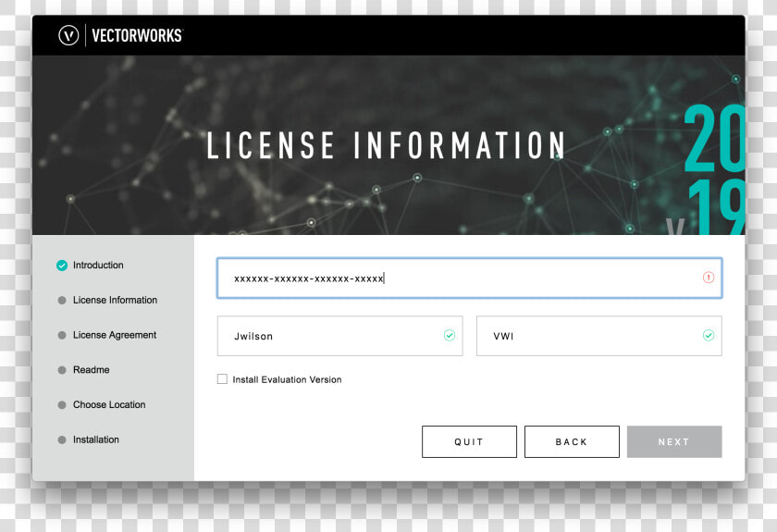Click the VWI company field
This screenshot has height=532, width=777.
coord(598,336)
